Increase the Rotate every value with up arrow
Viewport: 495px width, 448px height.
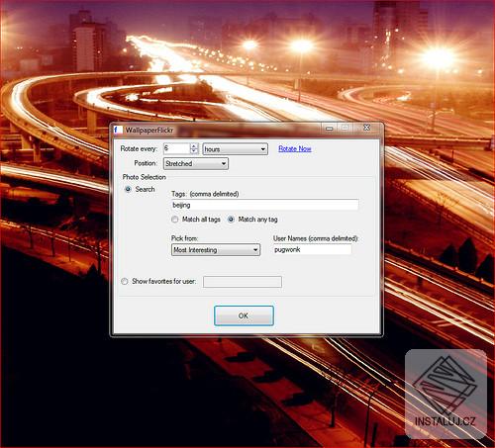tap(194, 146)
